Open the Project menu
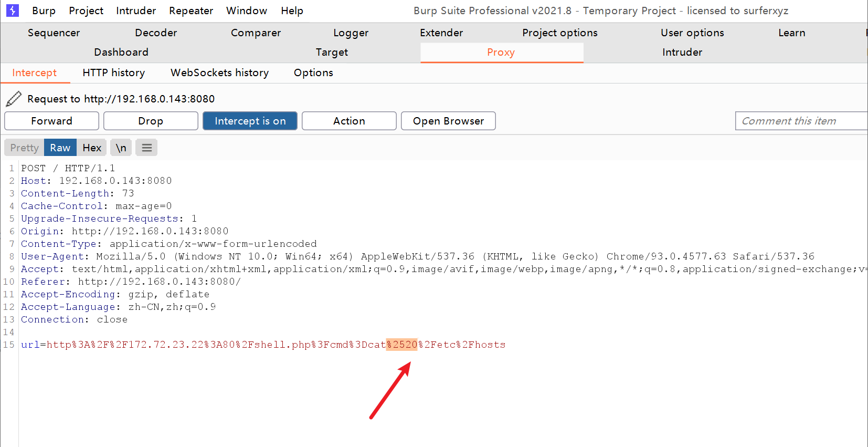Image resolution: width=868 pixels, height=447 pixels. tap(86, 11)
